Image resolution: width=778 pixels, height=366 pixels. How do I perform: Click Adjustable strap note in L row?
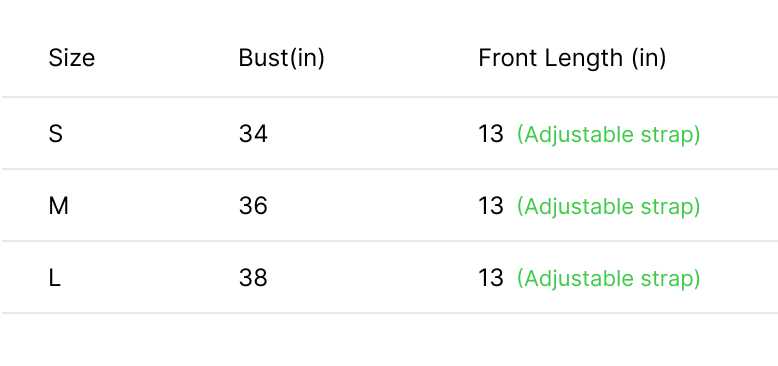[608, 279]
